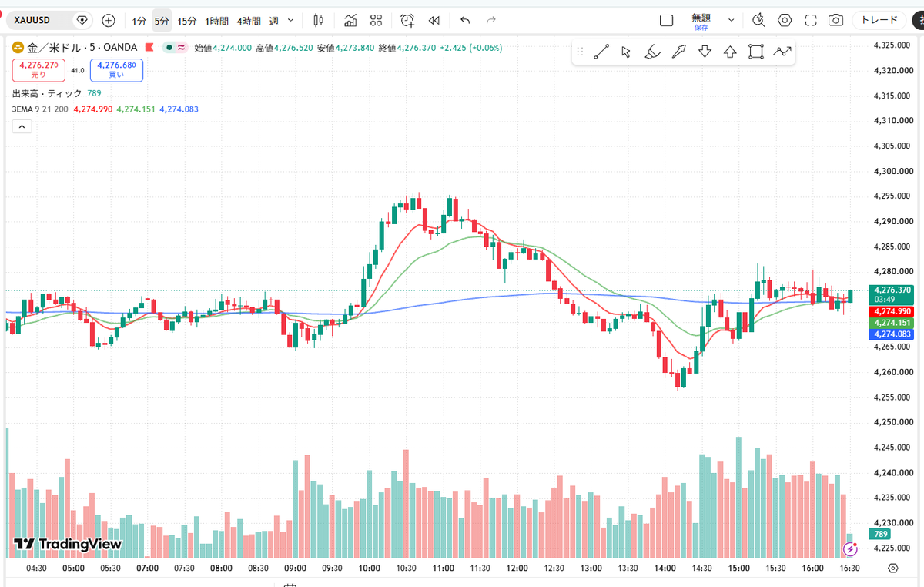The height and width of the screenshot is (587, 924).
Task: Grab the floating drawing toolbar handle
Action: point(580,52)
